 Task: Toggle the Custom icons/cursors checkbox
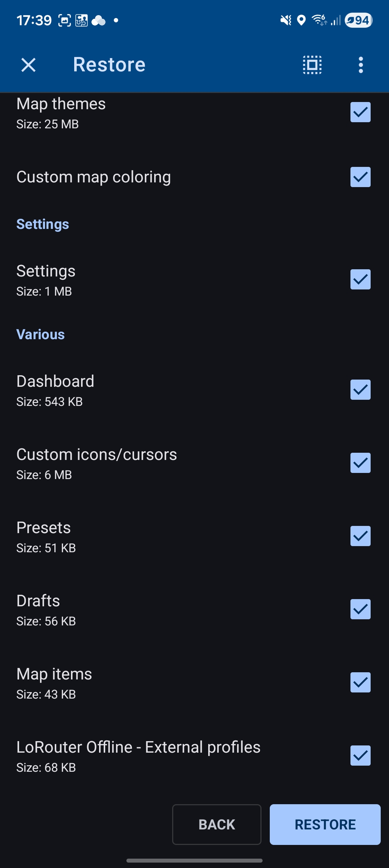tap(360, 463)
